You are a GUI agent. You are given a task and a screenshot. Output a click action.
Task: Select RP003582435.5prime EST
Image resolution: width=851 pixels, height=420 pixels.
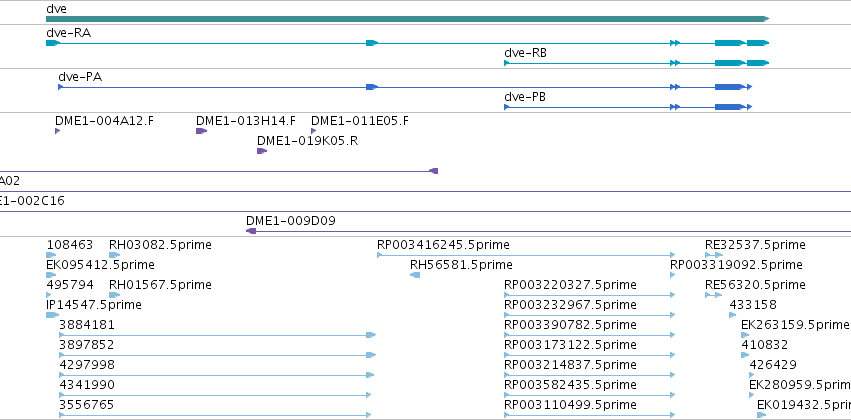(570, 385)
